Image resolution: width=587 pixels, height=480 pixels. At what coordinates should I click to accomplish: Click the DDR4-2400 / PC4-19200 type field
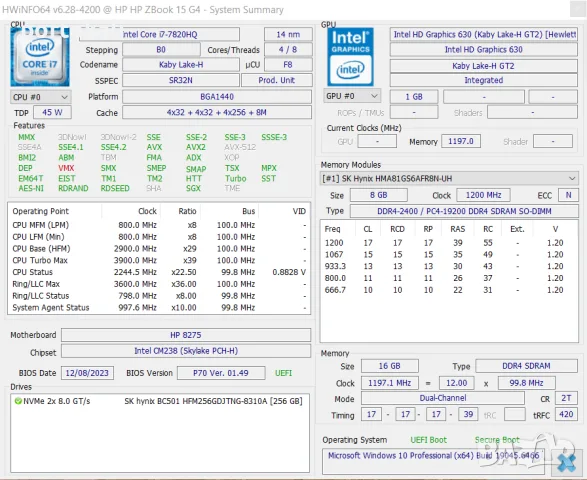click(x=464, y=211)
